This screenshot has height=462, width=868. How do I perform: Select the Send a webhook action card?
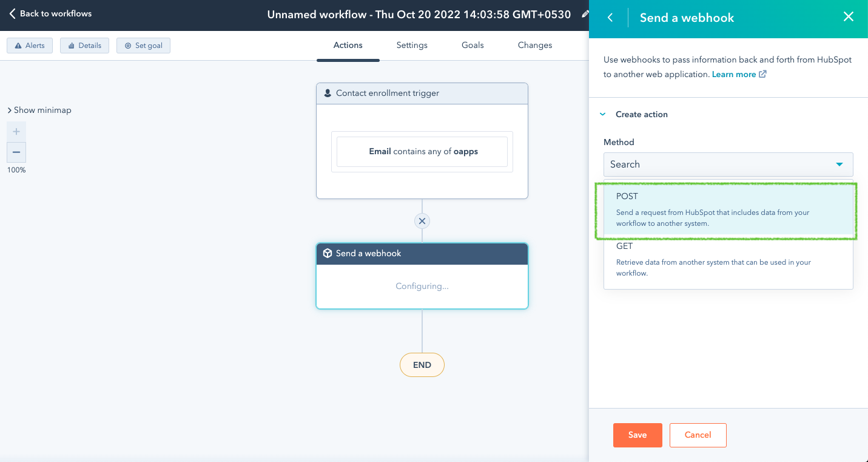coord(422,276)
